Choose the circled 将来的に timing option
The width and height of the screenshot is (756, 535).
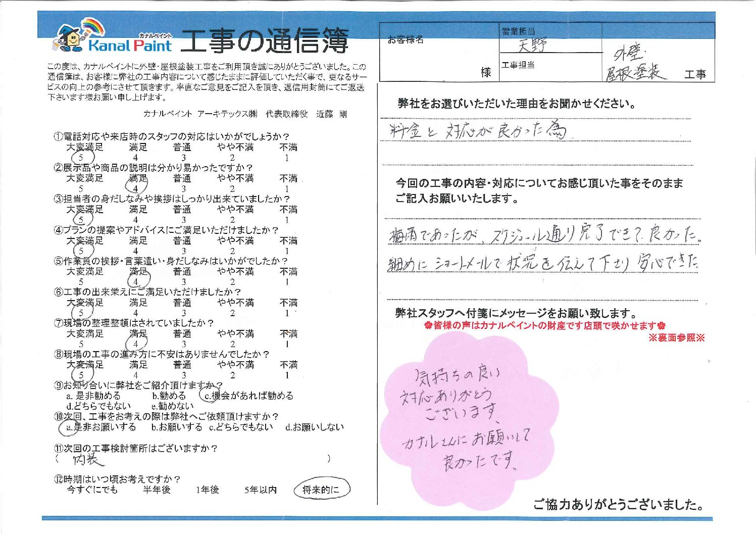(x=321, y=489)
